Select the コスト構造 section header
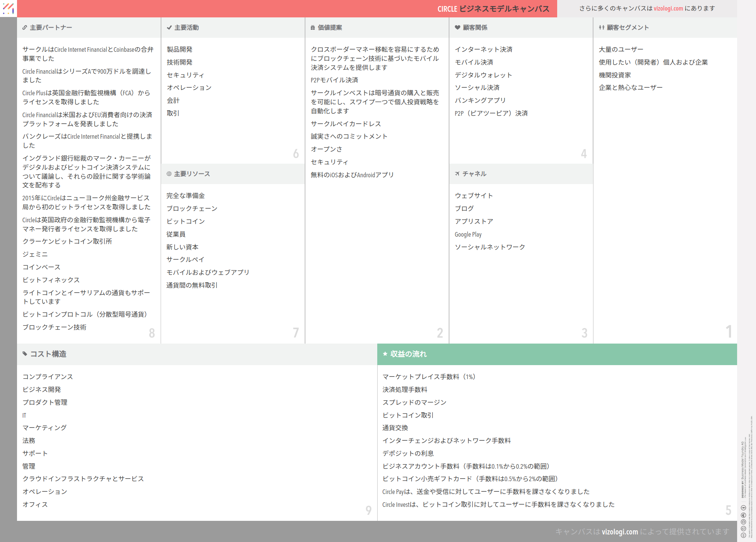The width and height of the screenshot is (756, 542). tap(48, 354)
